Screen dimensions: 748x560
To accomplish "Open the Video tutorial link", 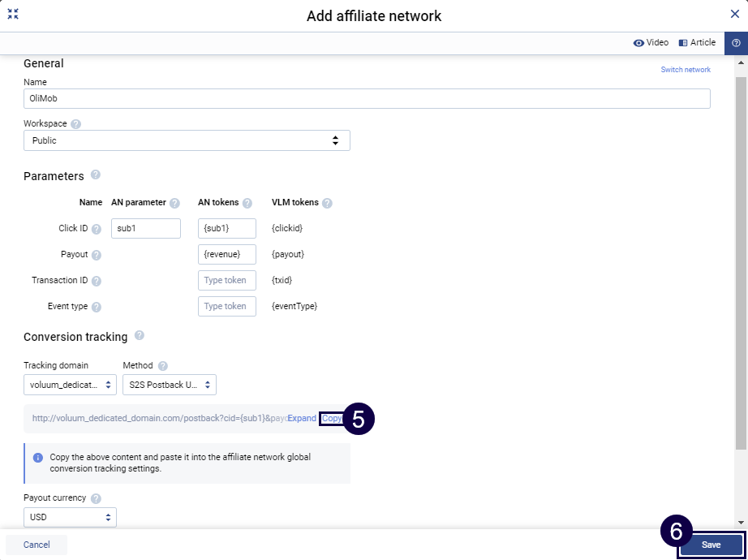I will (x=651, y=43).
